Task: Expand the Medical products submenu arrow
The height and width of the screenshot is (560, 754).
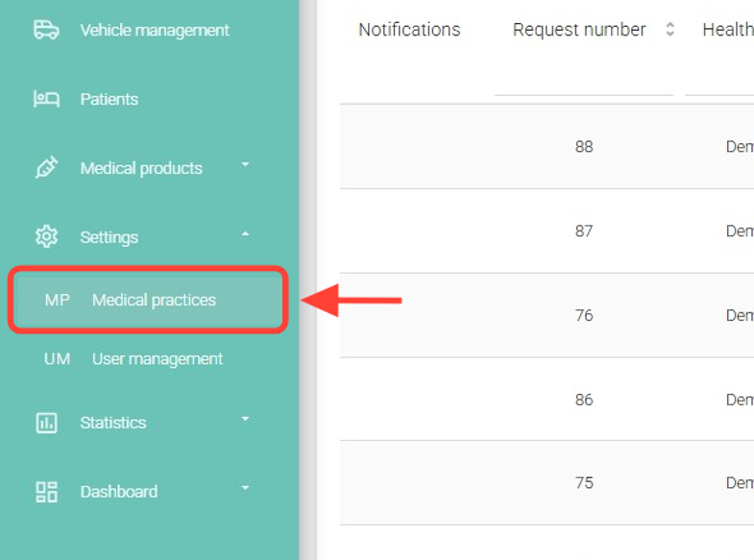Action: [245, 165]
